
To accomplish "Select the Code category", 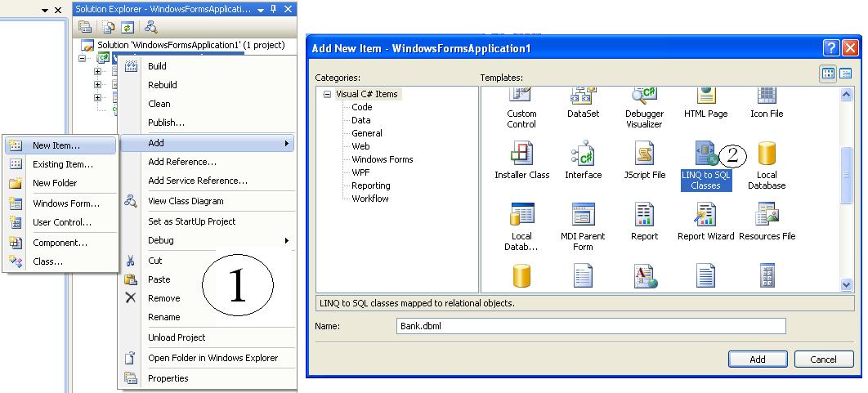I will (362, 107).
